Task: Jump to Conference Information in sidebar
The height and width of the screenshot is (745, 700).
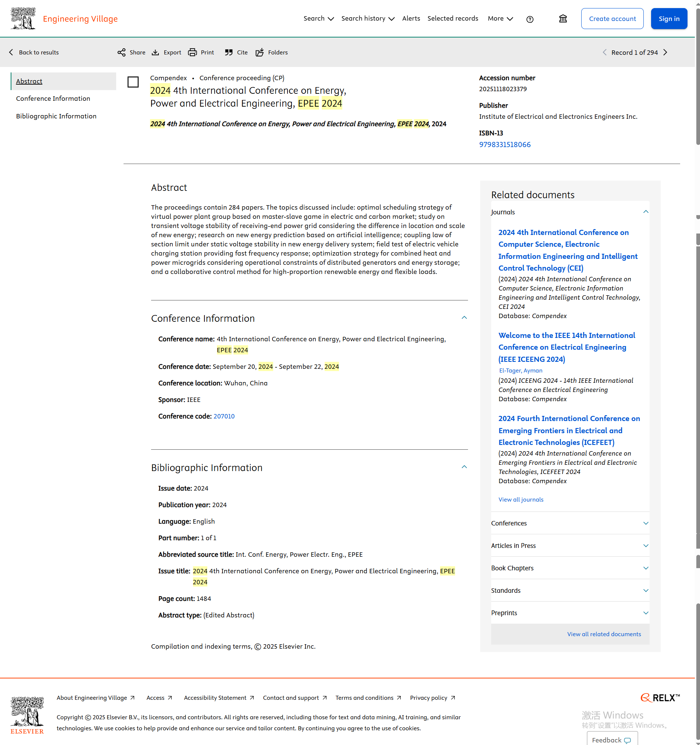Action: coord(53,99)
